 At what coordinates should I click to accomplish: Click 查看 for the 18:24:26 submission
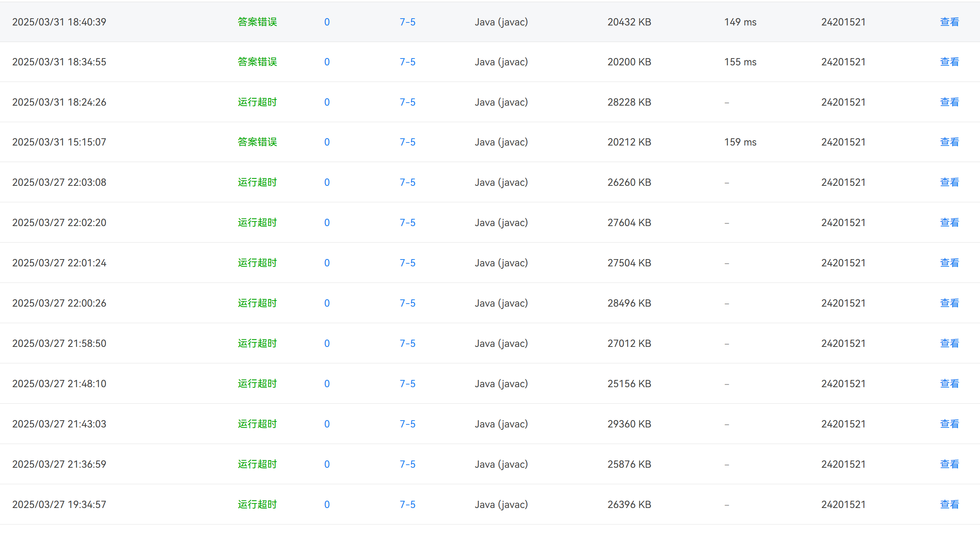pyautogui.click(x=949, y=102)
